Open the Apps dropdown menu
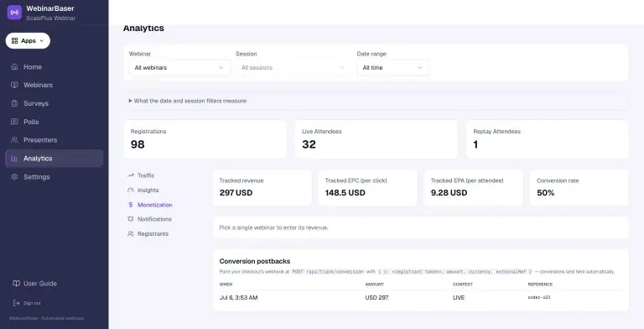 pos(28,41)
